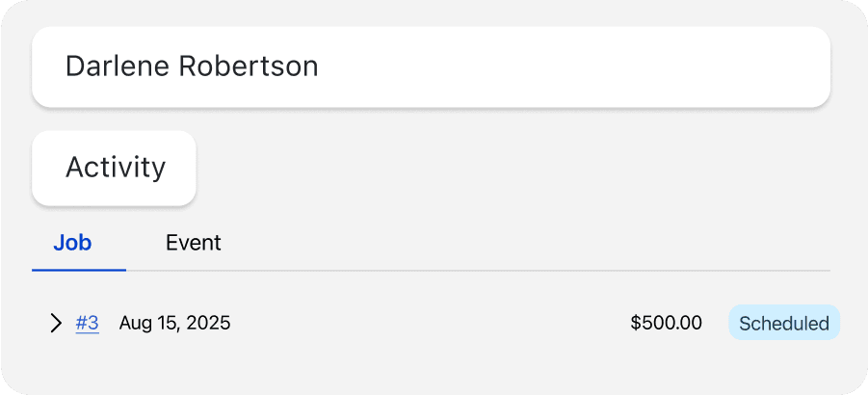
Task: Toggle the disclosure arrow beside #3
Action: tap(56, 323)
